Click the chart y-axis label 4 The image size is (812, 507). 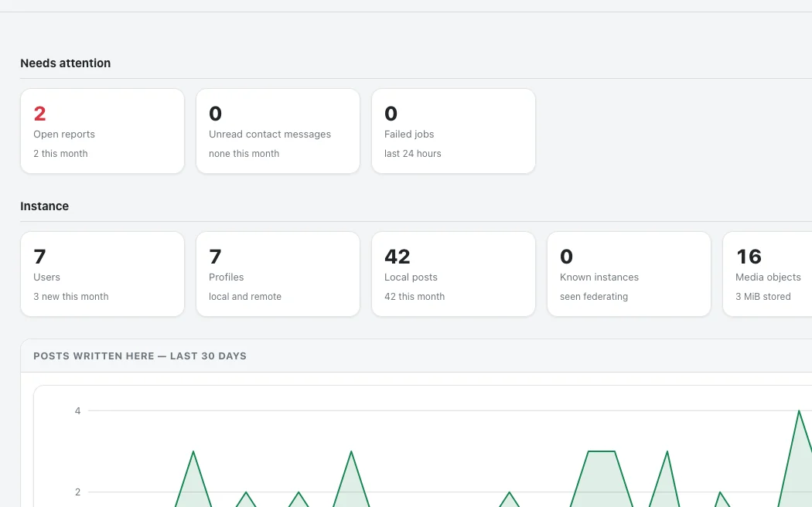coord(77,410)
